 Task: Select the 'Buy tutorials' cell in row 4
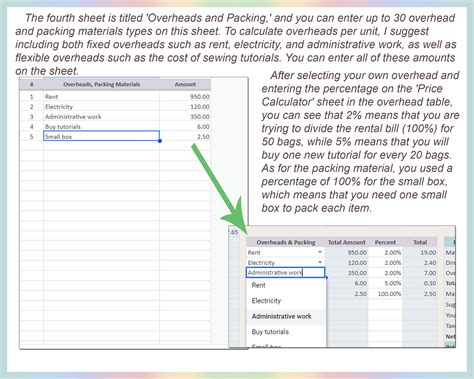[101, 127]
